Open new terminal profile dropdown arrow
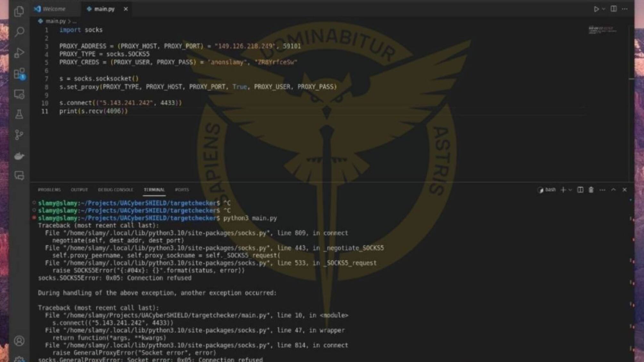Viewport: 644px width, 362px height. tap(570, 190)
